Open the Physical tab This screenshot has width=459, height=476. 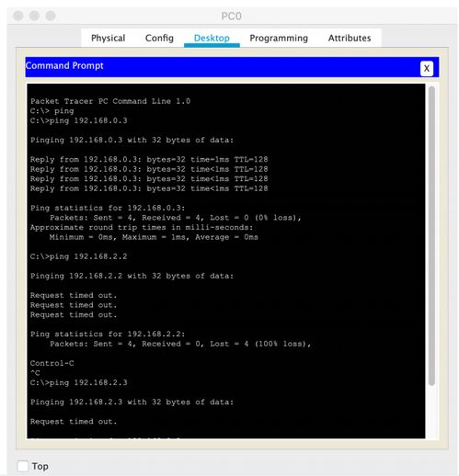point(108,38)
